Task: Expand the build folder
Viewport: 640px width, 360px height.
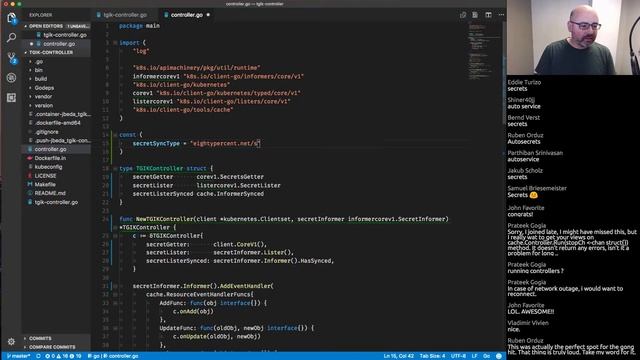Action: point(57,79)
